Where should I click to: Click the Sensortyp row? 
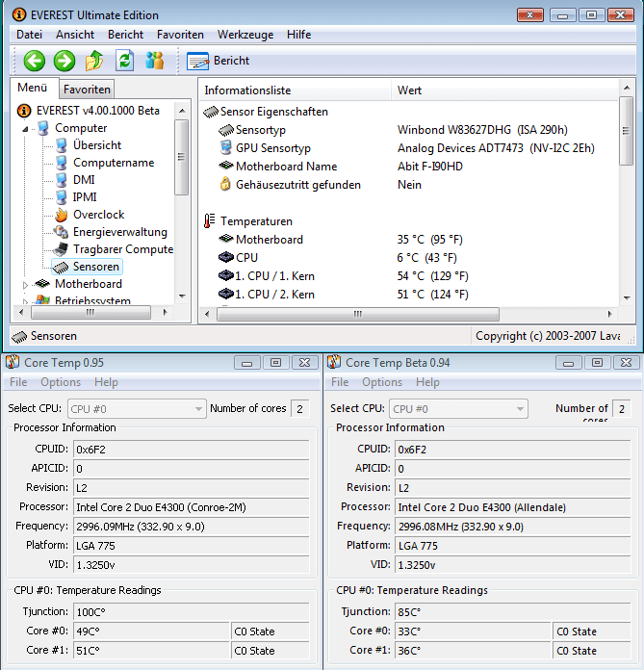(x=409, y=130)
